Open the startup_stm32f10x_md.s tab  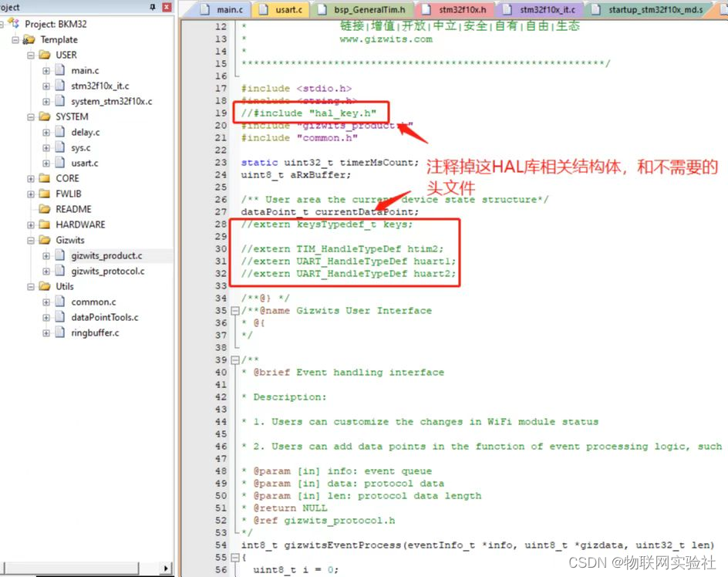tap(655, 10)
